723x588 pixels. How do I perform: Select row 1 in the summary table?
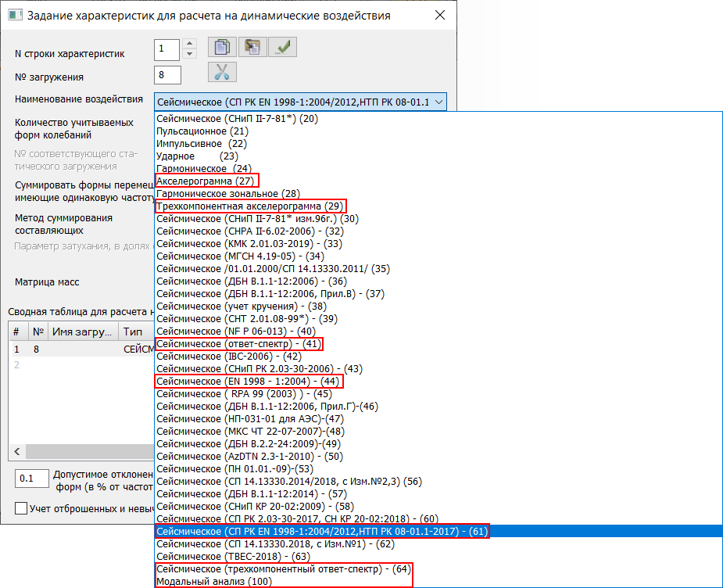coord(78,351)
